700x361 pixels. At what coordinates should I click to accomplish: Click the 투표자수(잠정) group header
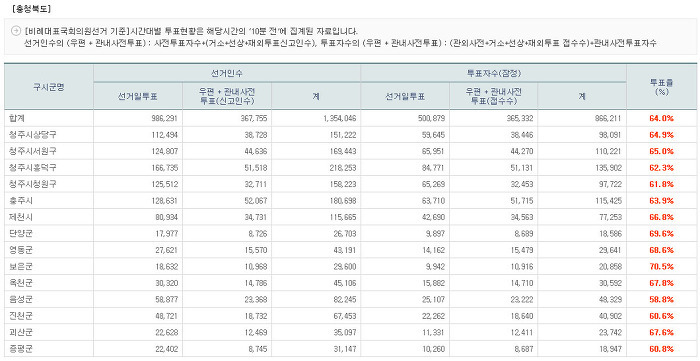coord(493,73)
